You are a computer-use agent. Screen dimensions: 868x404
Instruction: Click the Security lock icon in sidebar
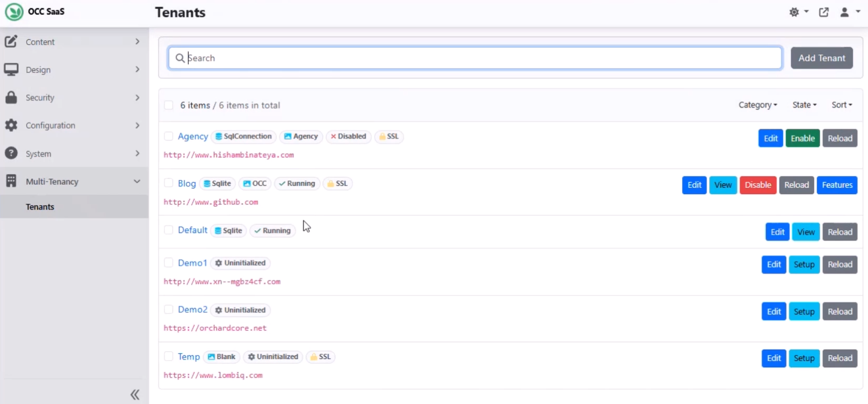point(11,97)
